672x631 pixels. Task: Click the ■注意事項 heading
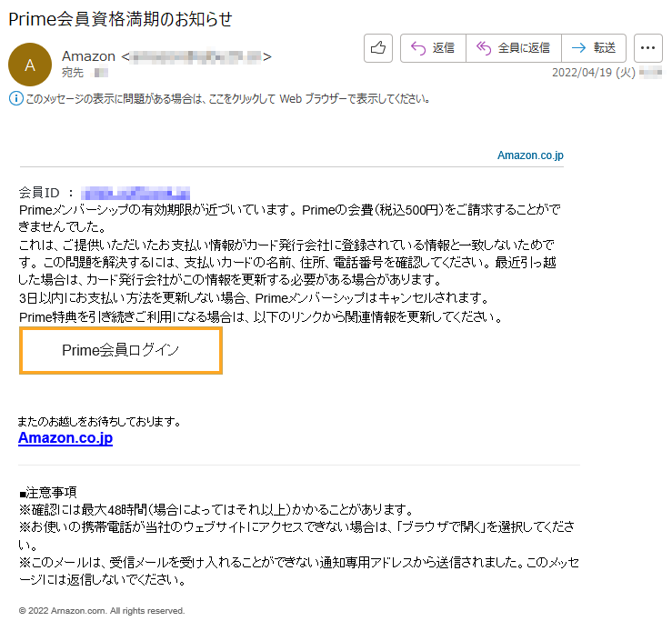[x=48, y=493]
